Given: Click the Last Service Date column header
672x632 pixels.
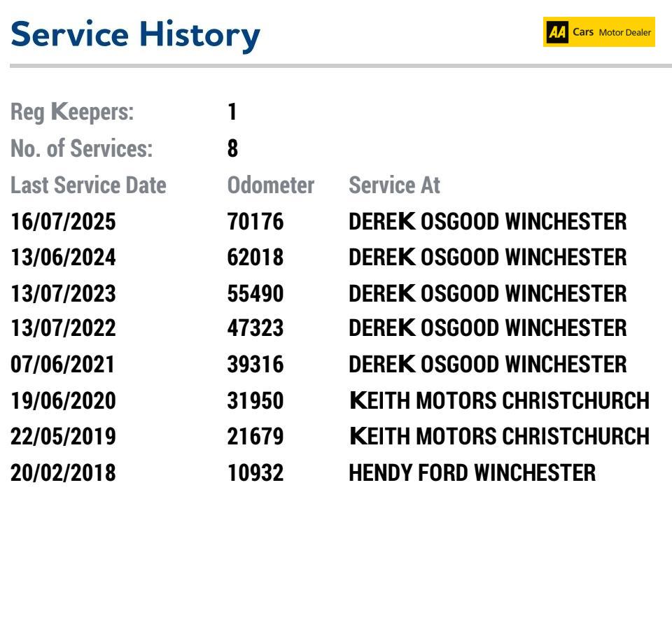Looking at the screenshot, I should click(x=88, y=185).
